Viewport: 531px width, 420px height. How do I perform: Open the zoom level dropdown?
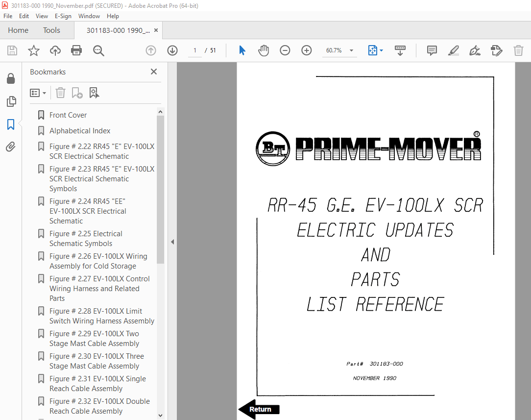[x=351, y=50]
